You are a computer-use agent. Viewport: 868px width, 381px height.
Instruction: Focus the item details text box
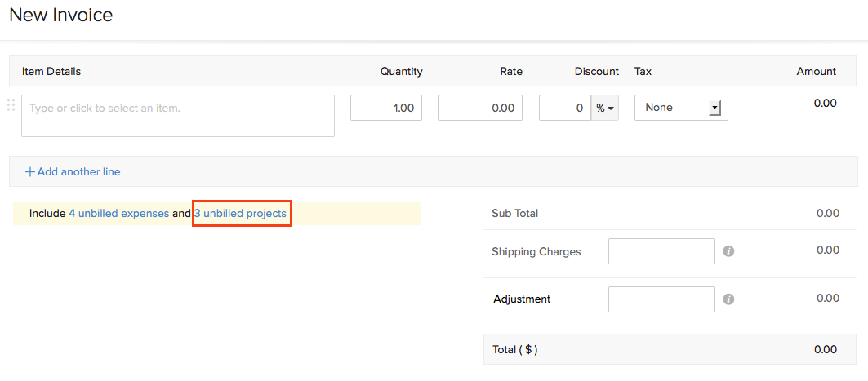tap(178, 116)
